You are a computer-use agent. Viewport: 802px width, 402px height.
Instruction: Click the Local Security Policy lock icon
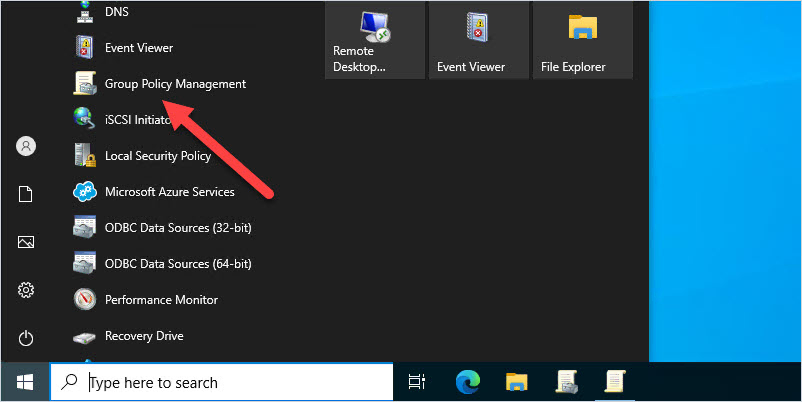click(x=84, y=155)
